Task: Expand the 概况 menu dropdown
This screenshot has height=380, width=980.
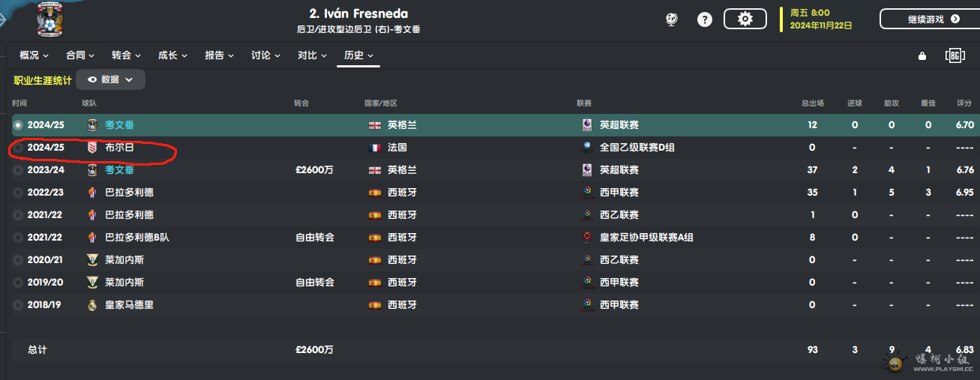Action: point(34,55)
